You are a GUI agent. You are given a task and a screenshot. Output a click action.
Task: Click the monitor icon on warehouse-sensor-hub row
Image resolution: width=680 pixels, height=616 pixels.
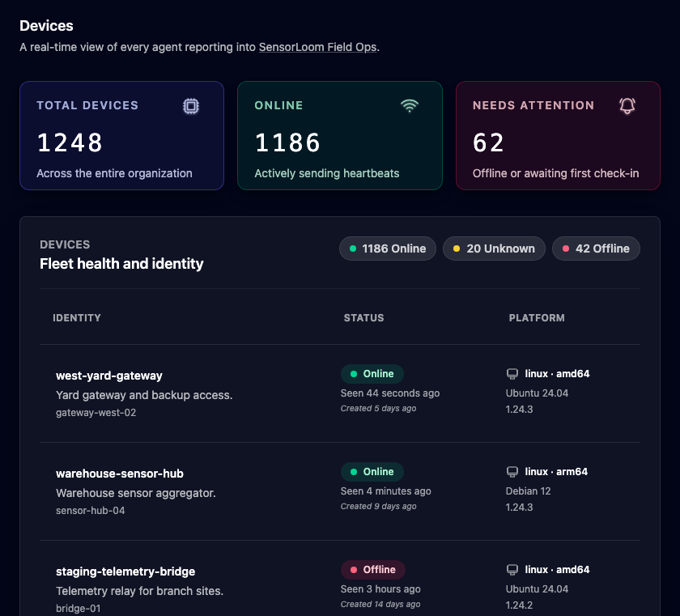[x=512, y=471]
